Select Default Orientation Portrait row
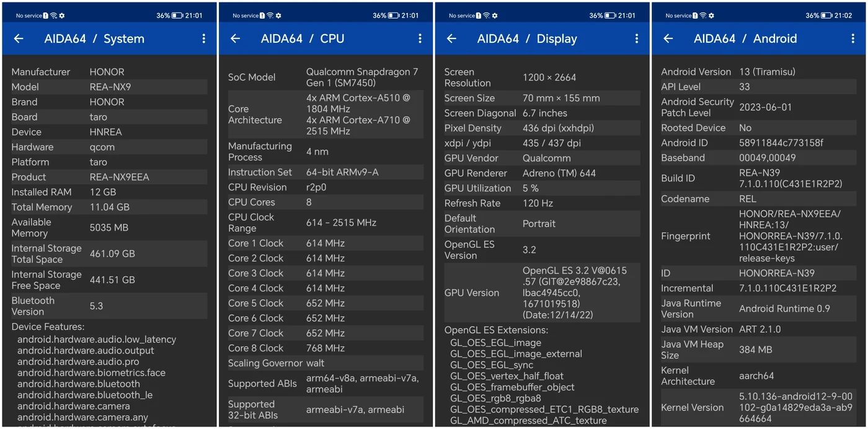 pos(542,223)
